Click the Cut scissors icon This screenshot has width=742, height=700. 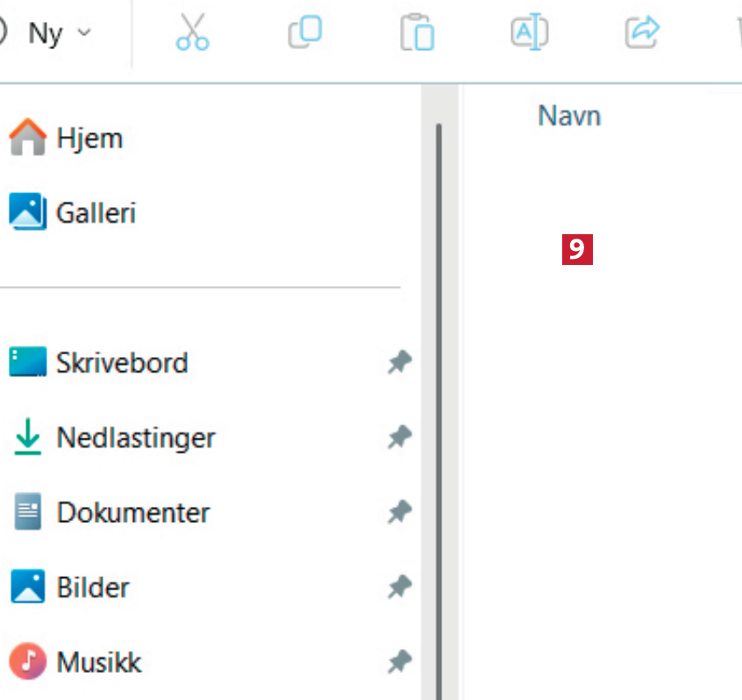pyautogui.click(x=192, y=32)
